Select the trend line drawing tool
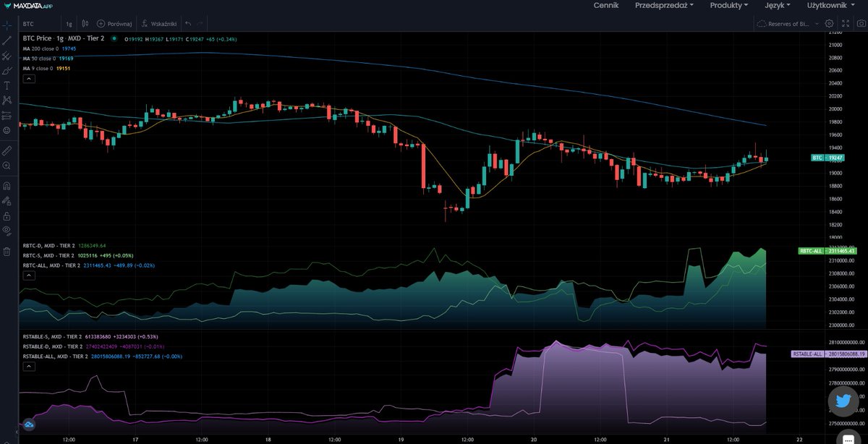The width and height of the screenshot is (868, 444). coord(7,40)
